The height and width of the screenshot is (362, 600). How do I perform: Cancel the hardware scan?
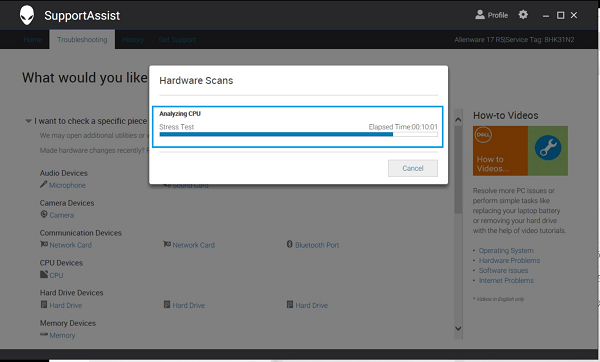pyautogui.click(x=412, y=168)
